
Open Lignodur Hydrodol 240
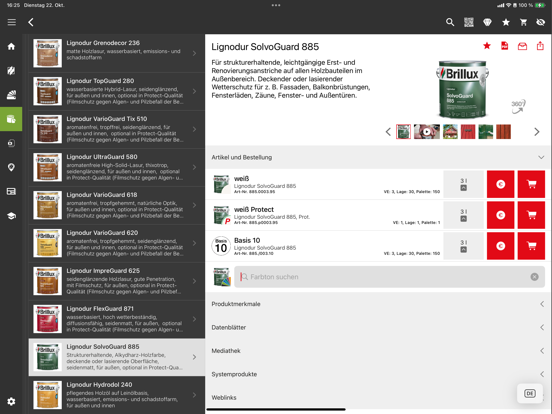click(117, 395)
